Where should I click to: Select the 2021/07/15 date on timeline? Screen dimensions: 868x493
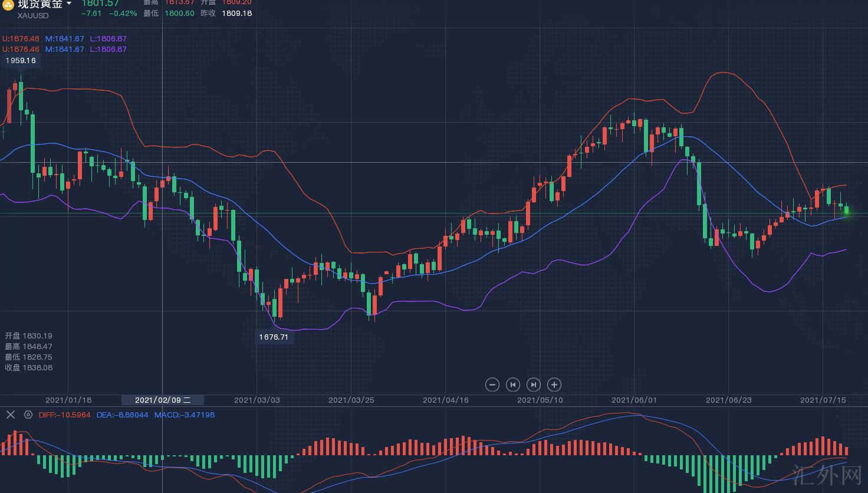(823, 400)
